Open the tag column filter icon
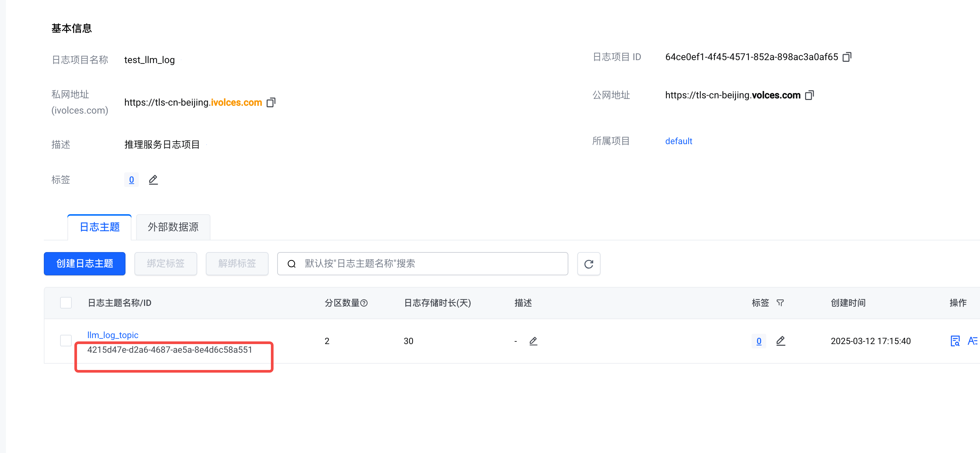Viewport: 980px width, 453px height. tap(780, 303)
